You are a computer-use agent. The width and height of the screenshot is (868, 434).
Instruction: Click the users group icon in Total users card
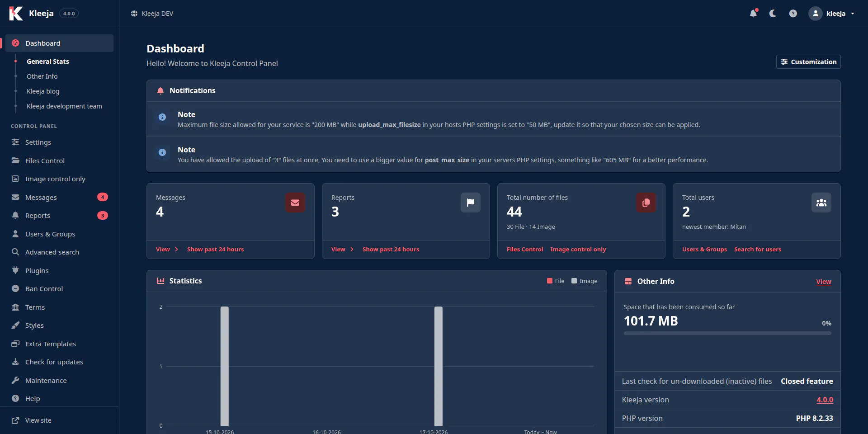[821, 203]
